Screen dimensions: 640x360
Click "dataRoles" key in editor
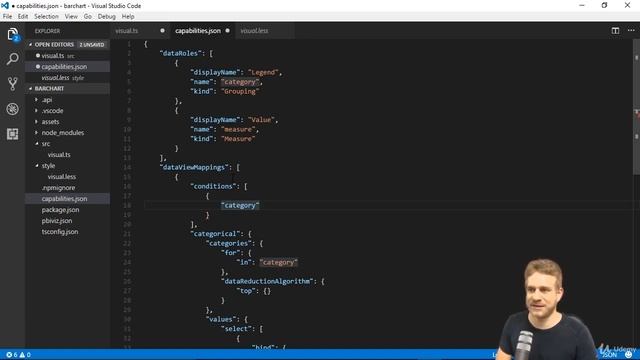180,53
